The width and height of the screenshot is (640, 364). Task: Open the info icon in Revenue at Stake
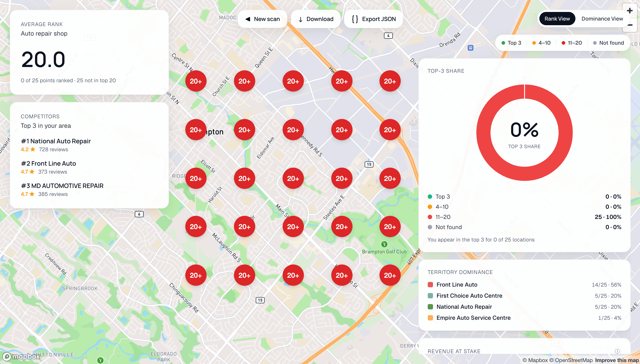click(617, 351)
